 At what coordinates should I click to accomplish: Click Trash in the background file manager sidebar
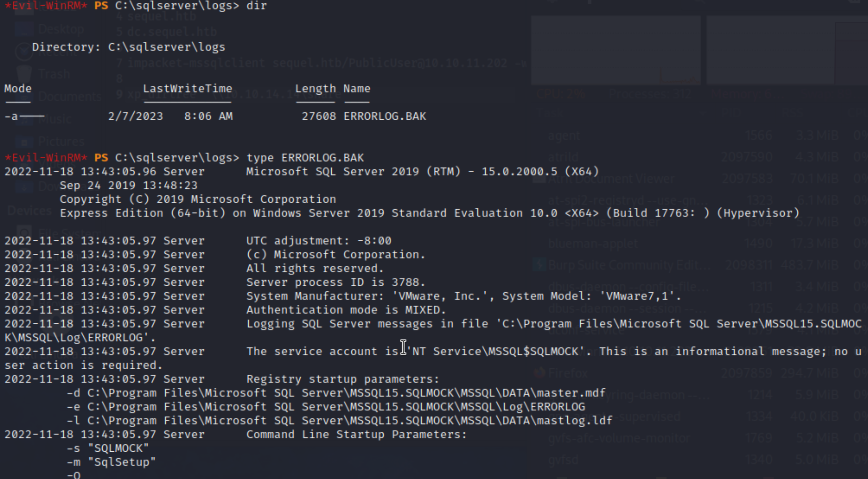click(44, 74)
